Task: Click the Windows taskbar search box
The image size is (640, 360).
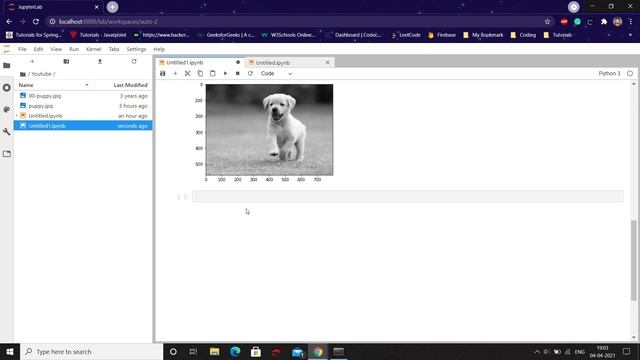Action: tap(92, 351)
